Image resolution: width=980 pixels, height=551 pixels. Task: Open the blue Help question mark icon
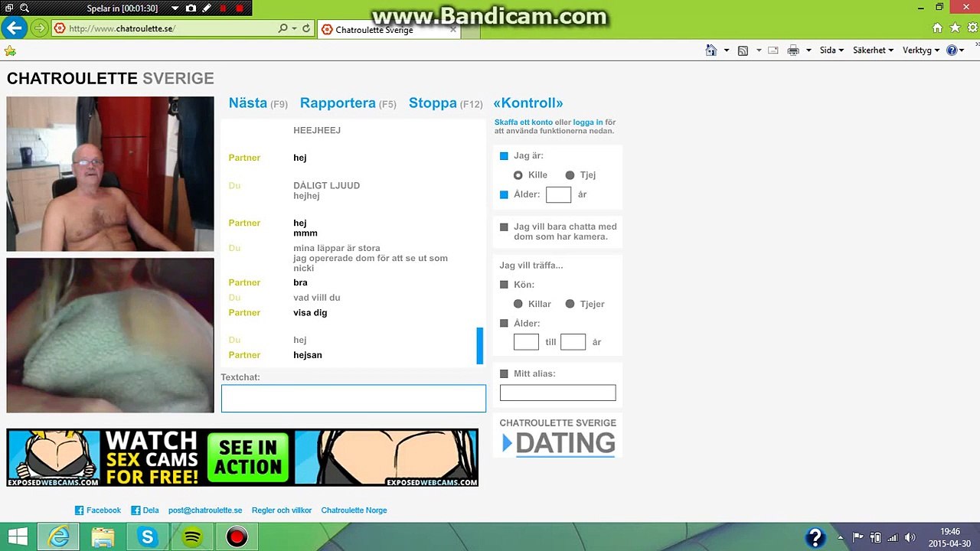coord(952,51)
